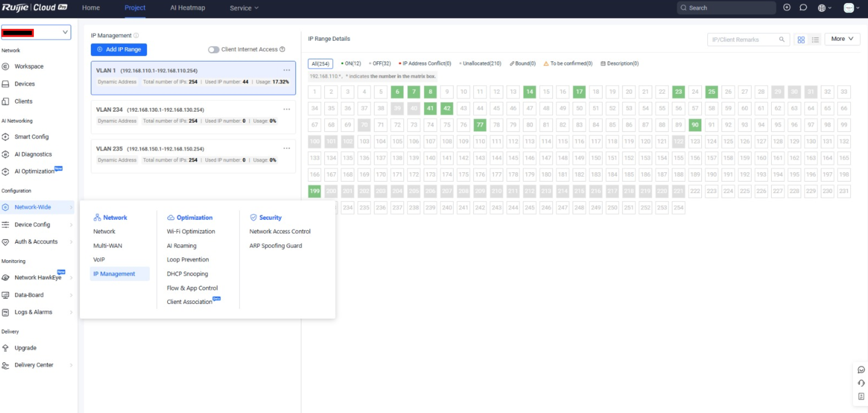Click the plus circle icon in top bar

(x=787, y=7)
